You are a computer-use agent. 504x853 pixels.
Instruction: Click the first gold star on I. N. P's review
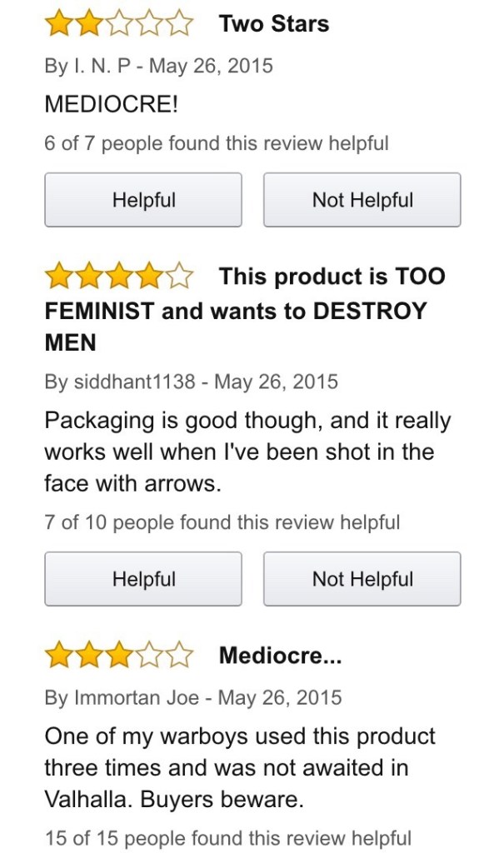point(57,24)
